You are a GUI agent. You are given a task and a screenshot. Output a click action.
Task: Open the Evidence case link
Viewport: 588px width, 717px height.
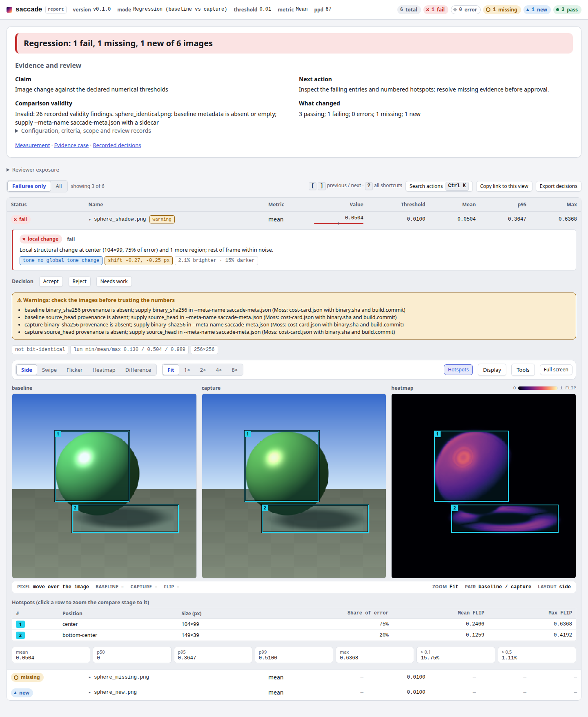click(x=71, y=145)
